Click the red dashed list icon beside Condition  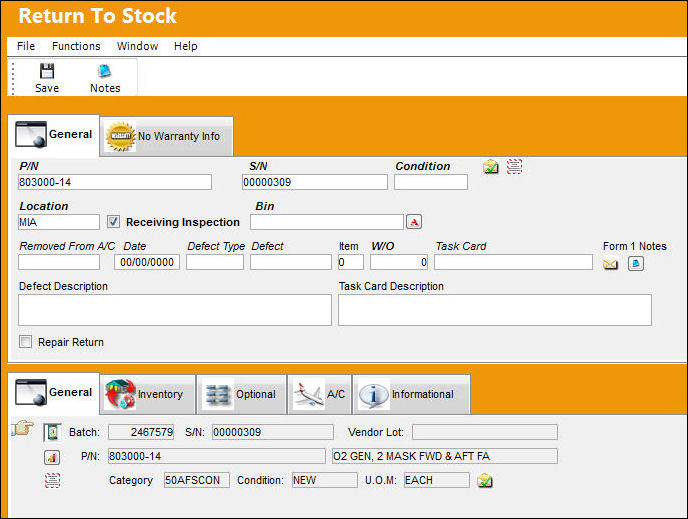click(x=514, y=167)
